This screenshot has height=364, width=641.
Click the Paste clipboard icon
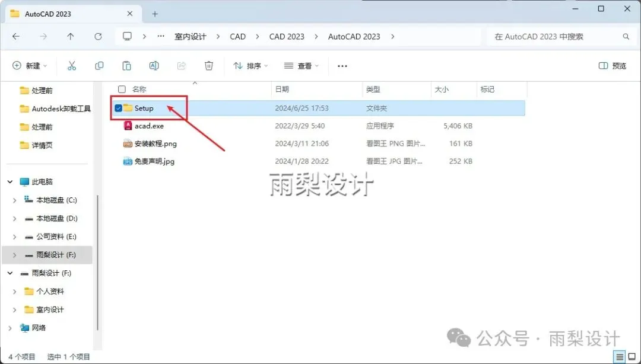(127, 66)
